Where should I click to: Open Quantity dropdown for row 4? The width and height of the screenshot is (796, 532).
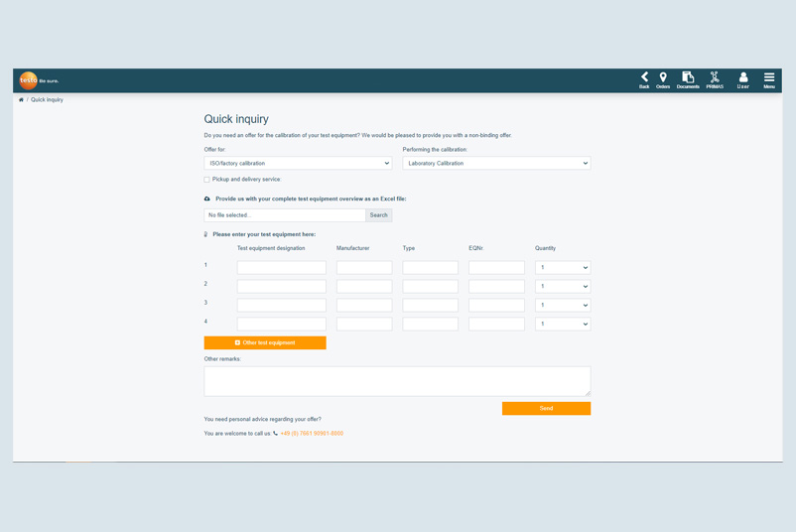coord(563,324)
